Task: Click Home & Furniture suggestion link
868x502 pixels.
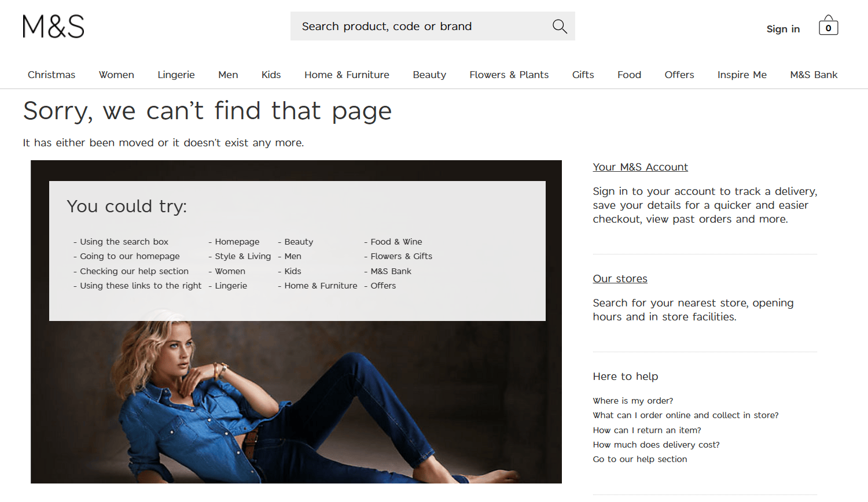Action: 321,286
